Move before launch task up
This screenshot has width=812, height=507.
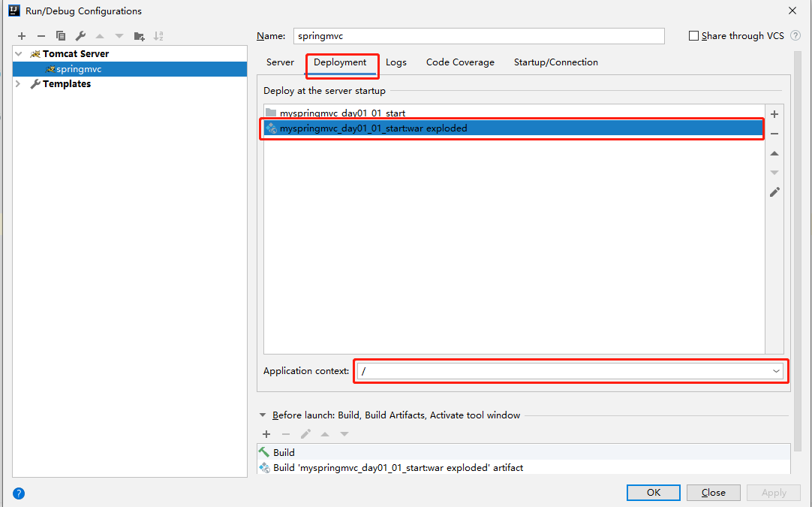[325, 434]
